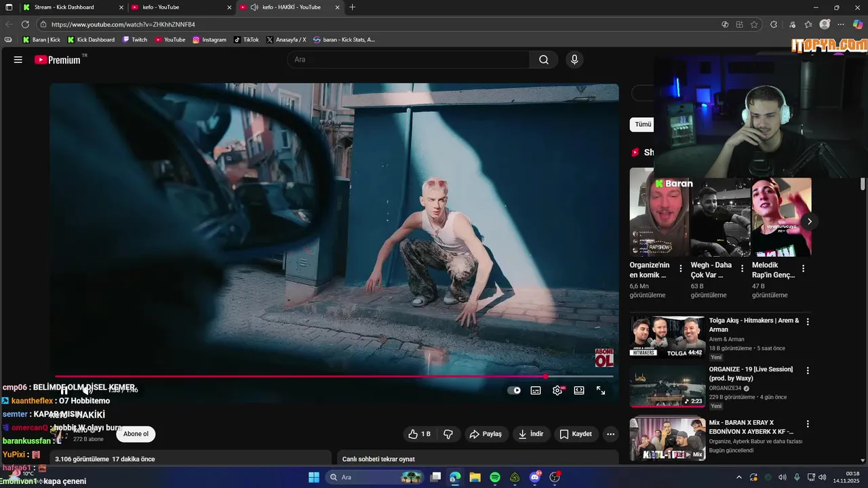Like the video with thumbs up
Screen dimensions: 868x488
[x=420, y=434]
